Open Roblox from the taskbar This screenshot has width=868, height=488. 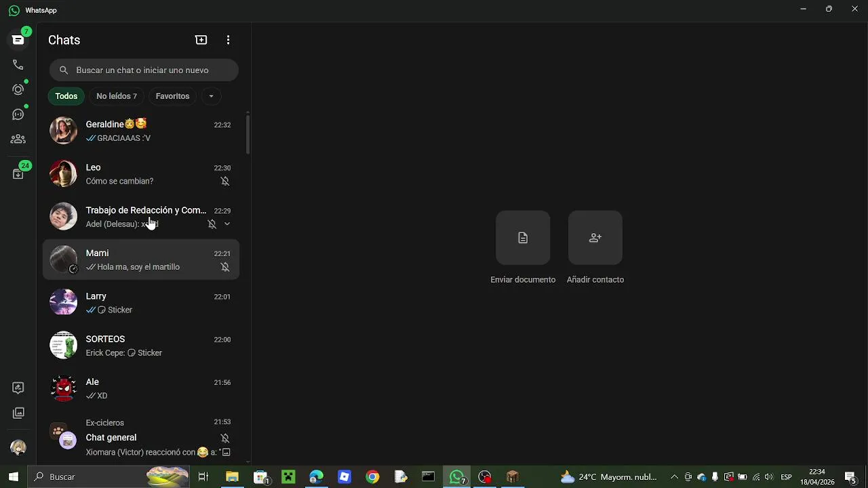(x=344, y=476)
